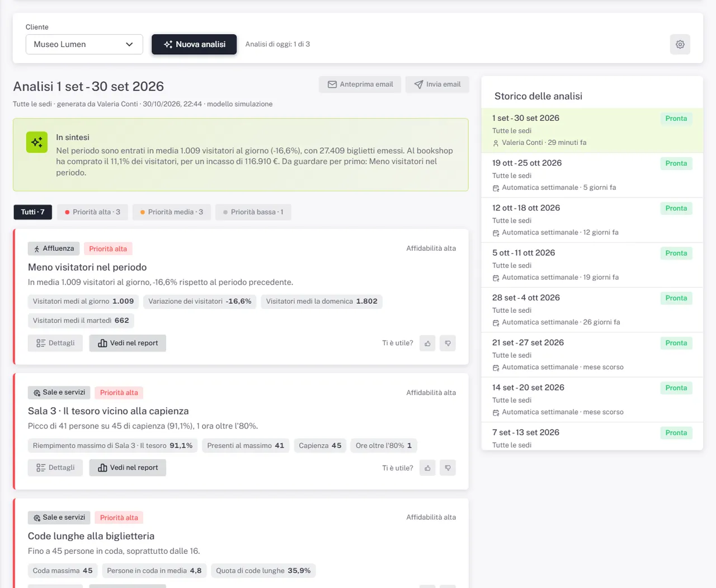Viewport: 716px width, 588px height.
Task: Expand Dettagli for the Sala 3 insight
Action: pos(55,468)
